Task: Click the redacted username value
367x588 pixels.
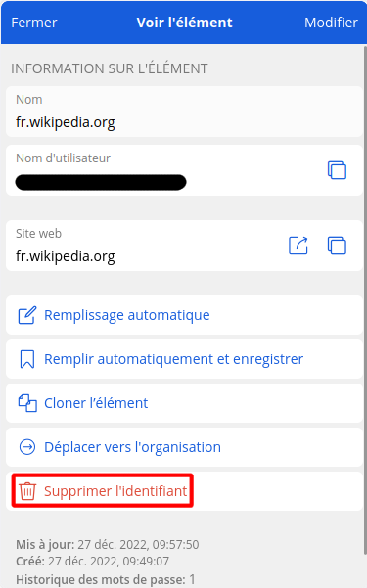Action: pyautogui.click(x=101, y=182)
